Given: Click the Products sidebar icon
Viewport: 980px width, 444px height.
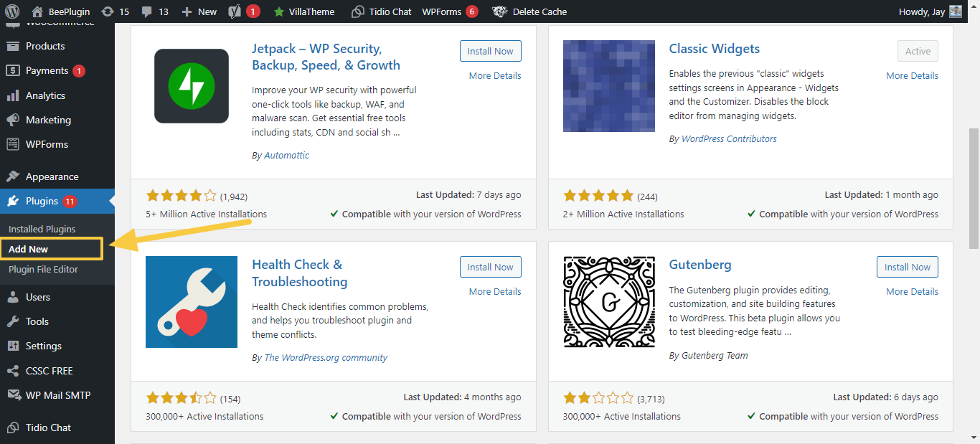Looking at the screenshot, I should [13, 46].
